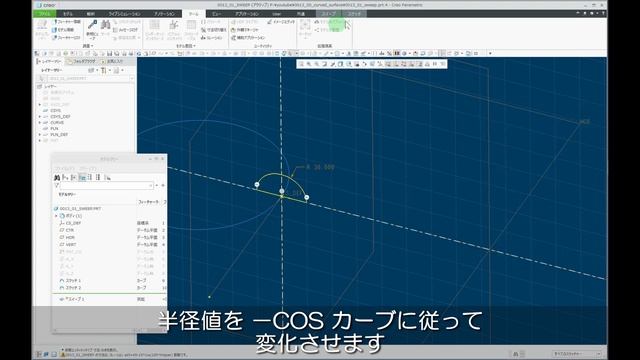
Task: Select the CSYS layer
Action: (x=56, y=111)
